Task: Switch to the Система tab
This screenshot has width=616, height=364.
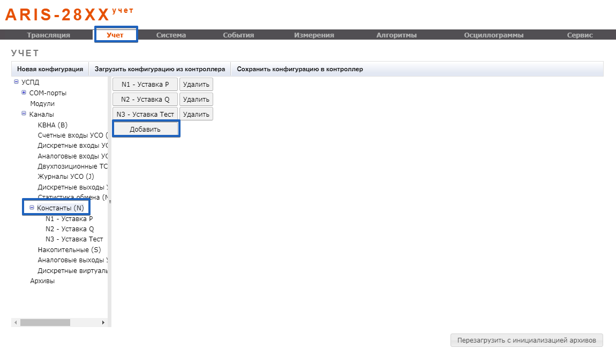Action: [171, 35]
